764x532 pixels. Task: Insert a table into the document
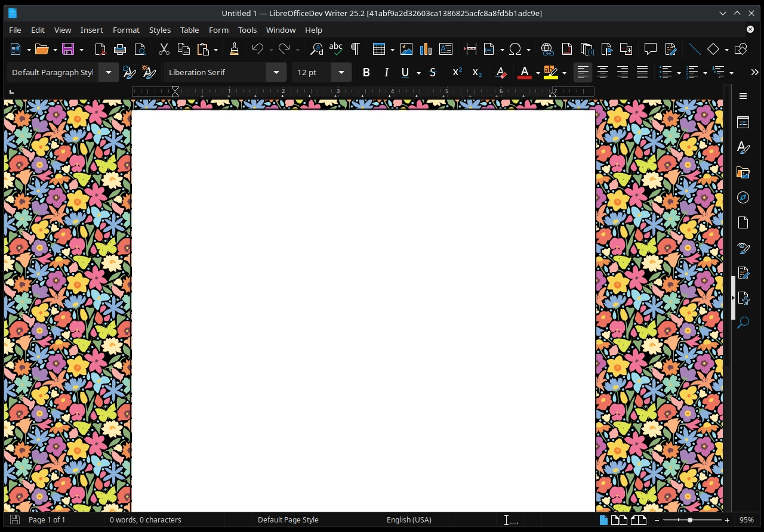pos(380,49)
